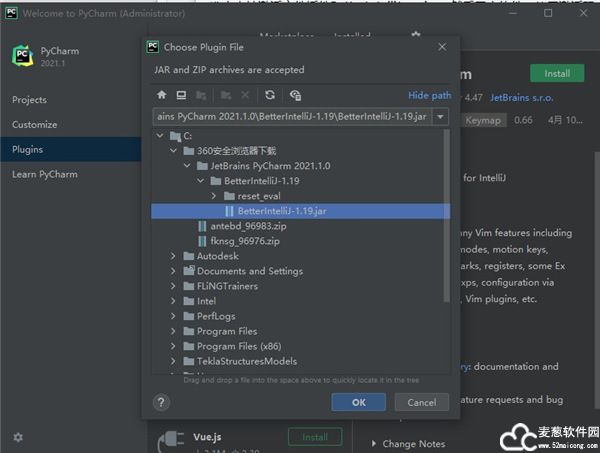Expand the Program Files (x86) folder
This screenshot has height=453, width=600.
pyautogui.click(x=173, y=346)
